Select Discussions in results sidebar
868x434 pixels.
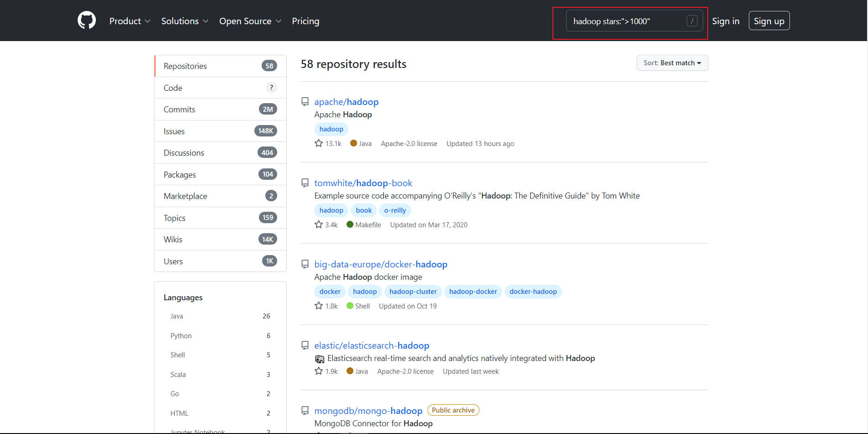(220, 153)
